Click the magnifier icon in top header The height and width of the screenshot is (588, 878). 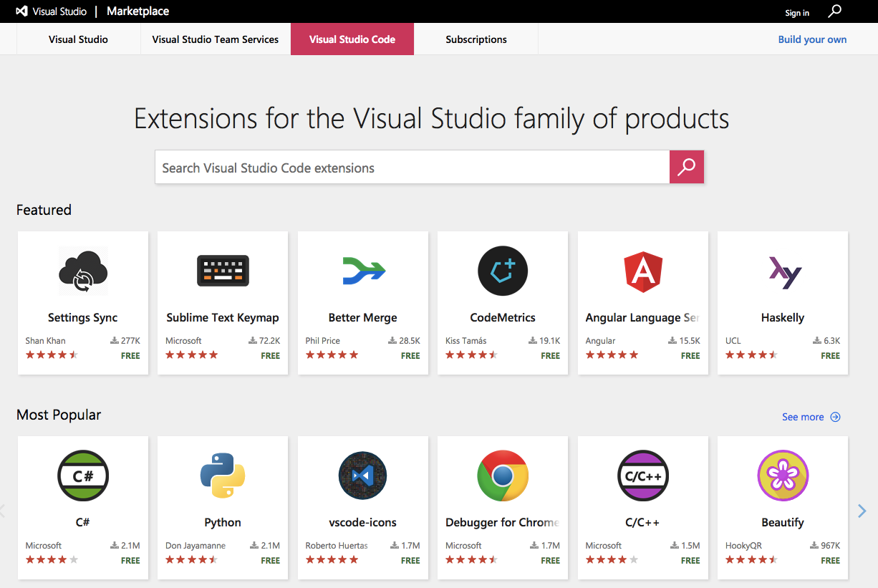click(835, 11)
